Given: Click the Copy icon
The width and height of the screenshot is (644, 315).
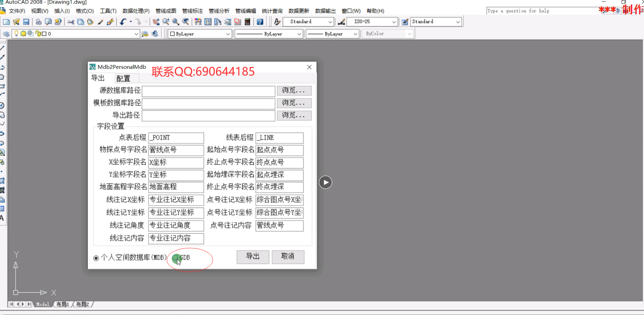Looking at the screenshot, I should (x=80, y=22).
